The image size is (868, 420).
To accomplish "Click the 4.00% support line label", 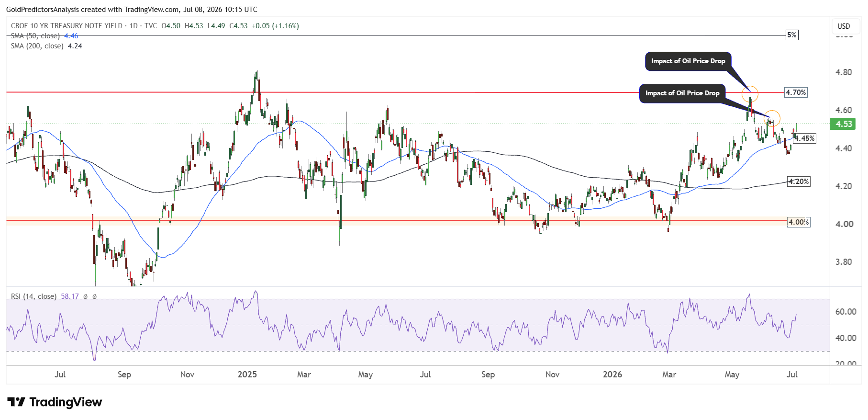I will (x=799, y=222).
